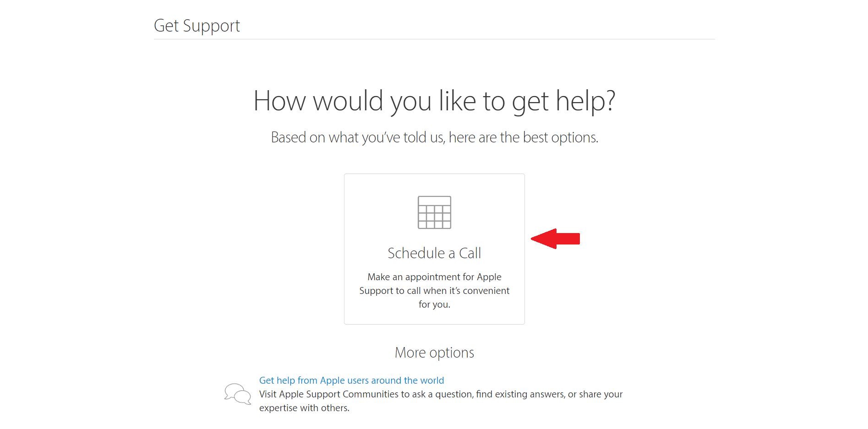The width and height of the screenshot is (868, 429).
Task: Click the 'expertise with others' text line
Action: pyautogui.click(x=304, y=408)
